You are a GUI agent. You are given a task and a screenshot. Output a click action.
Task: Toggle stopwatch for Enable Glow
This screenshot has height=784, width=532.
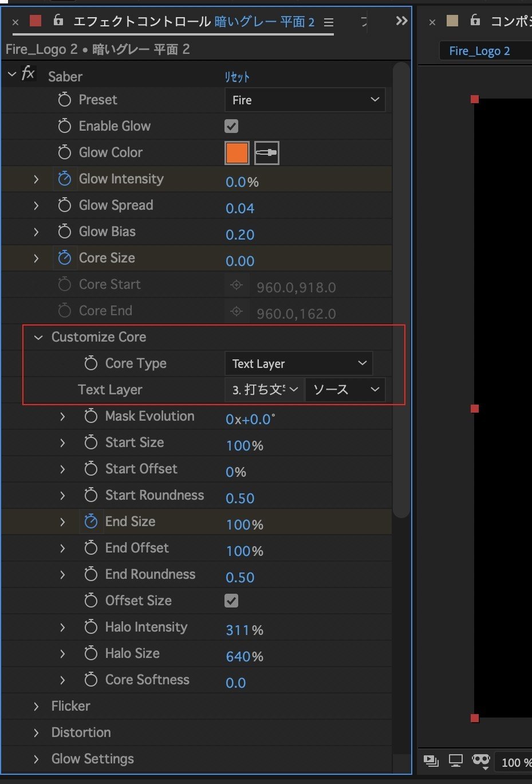[65, 126]
